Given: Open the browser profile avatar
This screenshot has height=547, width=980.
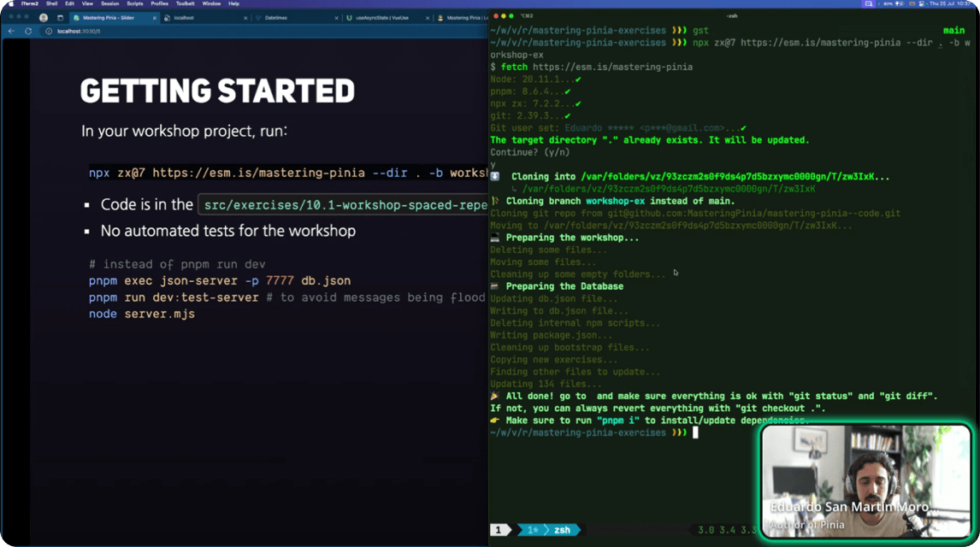Looking at the screenshot, I should point(44,17).
